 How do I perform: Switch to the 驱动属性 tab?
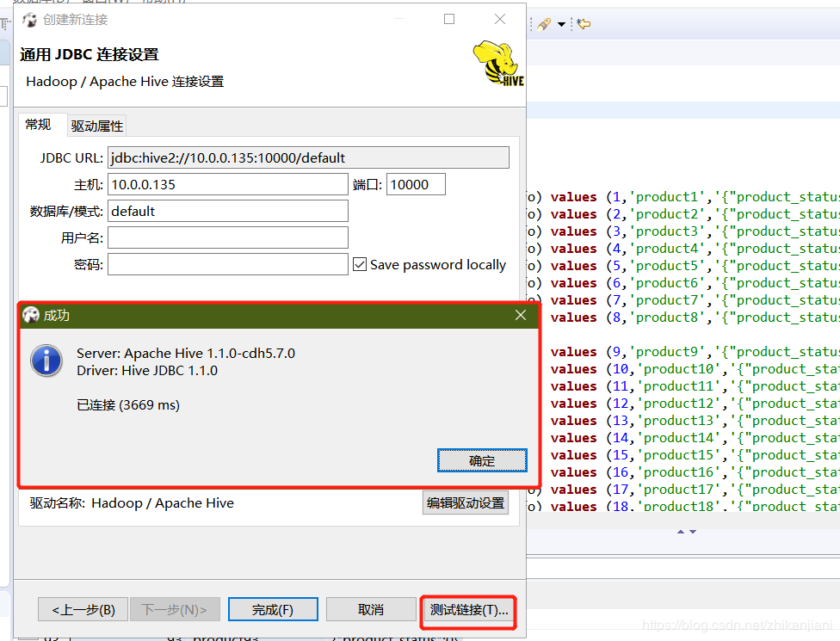pyautogui.click(x=97, y=126)
